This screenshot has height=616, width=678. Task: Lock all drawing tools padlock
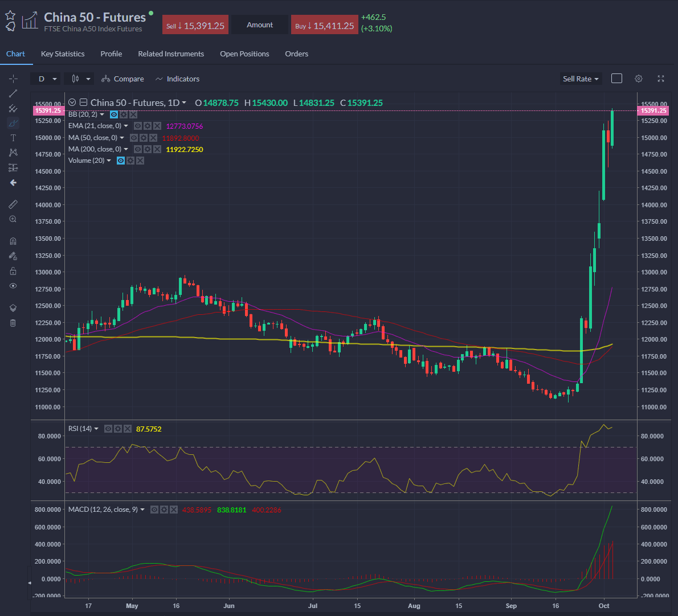pos(13,272)
